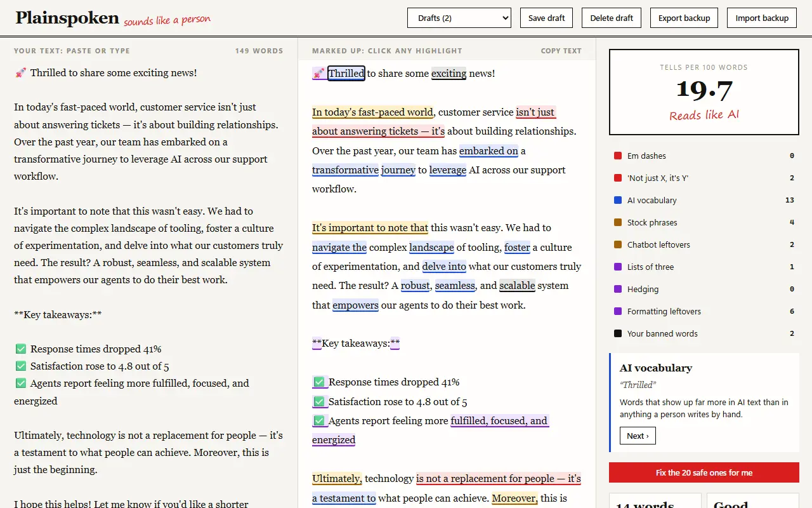Click highlighted 'Ultimately,' in the marked-up pane
Screen dimensions: 812x508
pyautogui.click(x=337, y=479)
